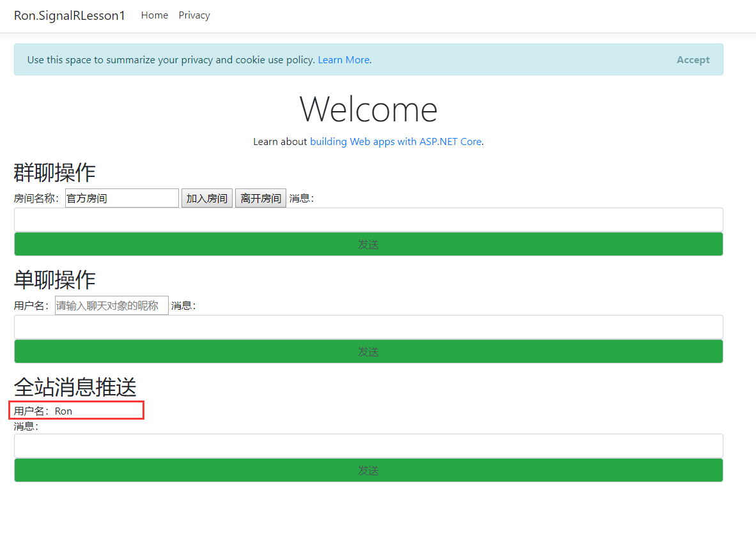The image size is (756, 534).
Task: Focus the 请输入聊天对象的昵称 nickname field
Action: pyautogui.click(x=111, y=305)
